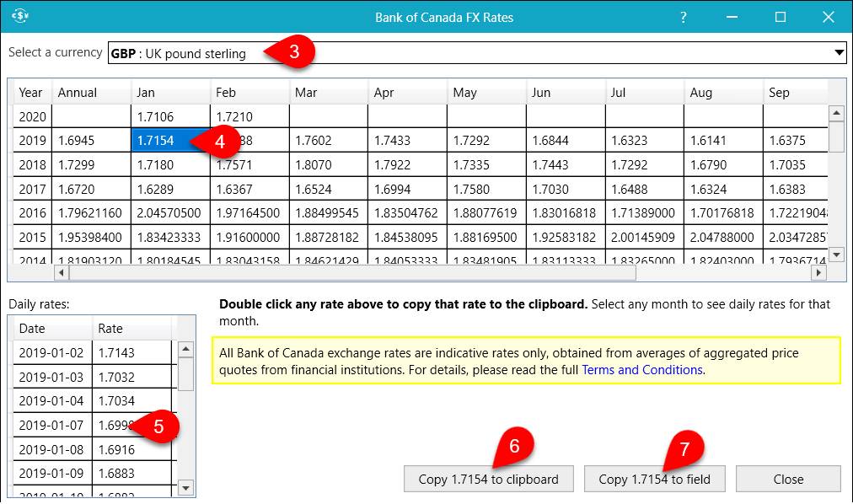Select the 2019-01-02 date in daily rates
This screenshot has width=853, height=504.
53,353
